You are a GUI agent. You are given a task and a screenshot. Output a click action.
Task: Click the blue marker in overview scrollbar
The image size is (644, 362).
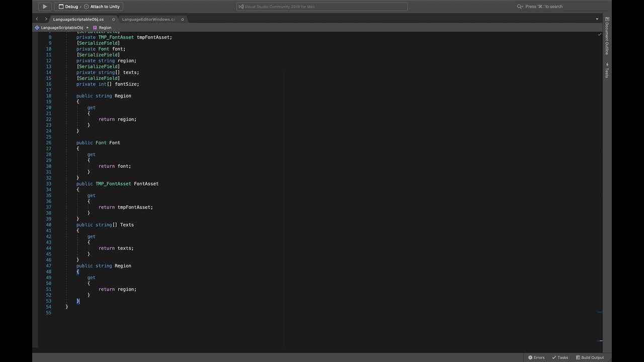pyautogui.click(x=600, y=312)
